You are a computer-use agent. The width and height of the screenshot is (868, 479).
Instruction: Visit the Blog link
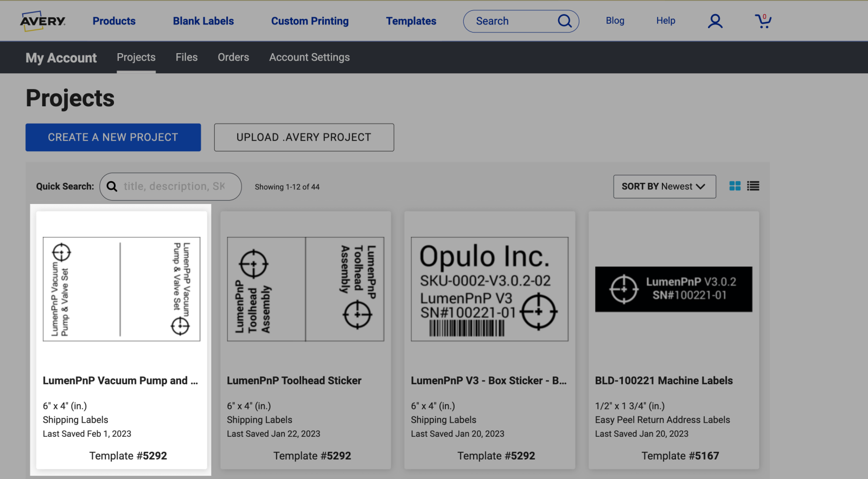615,21
